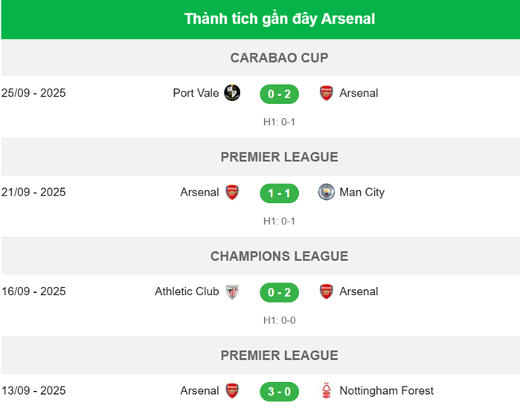Click the Port Vale club crest
520x420 pixels.
coord(232,93)
